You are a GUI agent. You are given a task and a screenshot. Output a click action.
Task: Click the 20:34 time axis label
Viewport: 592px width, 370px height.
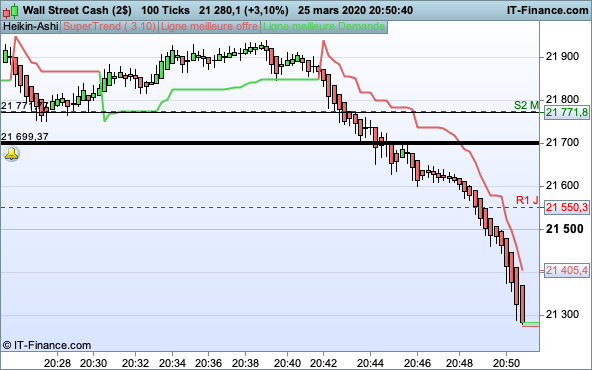pyautogui.click(x=172, y=363)
